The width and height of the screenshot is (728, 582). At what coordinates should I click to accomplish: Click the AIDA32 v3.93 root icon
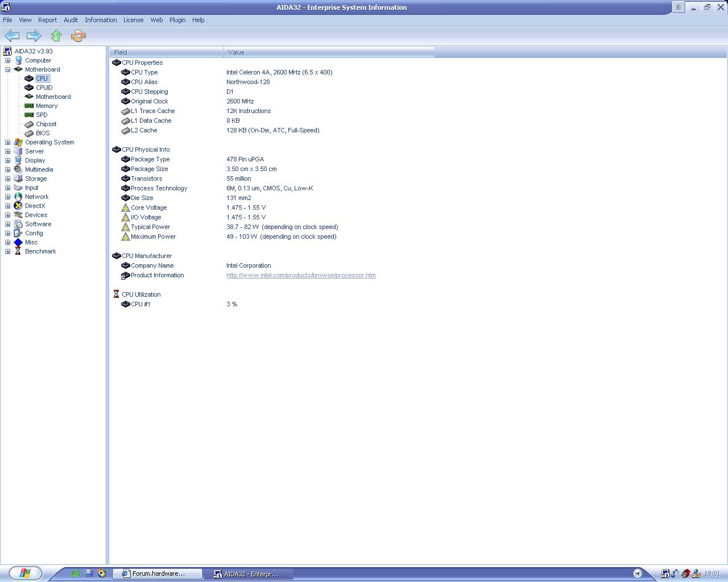tap(7, 51)
